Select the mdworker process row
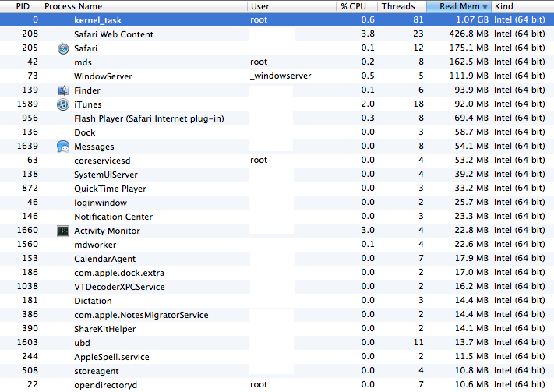554x392 pixels. tap(277, 245)
